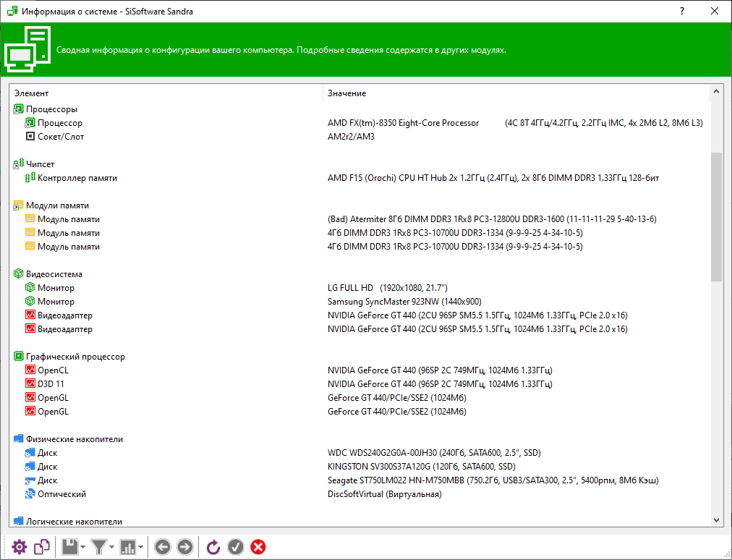Select the Сокет/Слот row label

tap(61, 137)
